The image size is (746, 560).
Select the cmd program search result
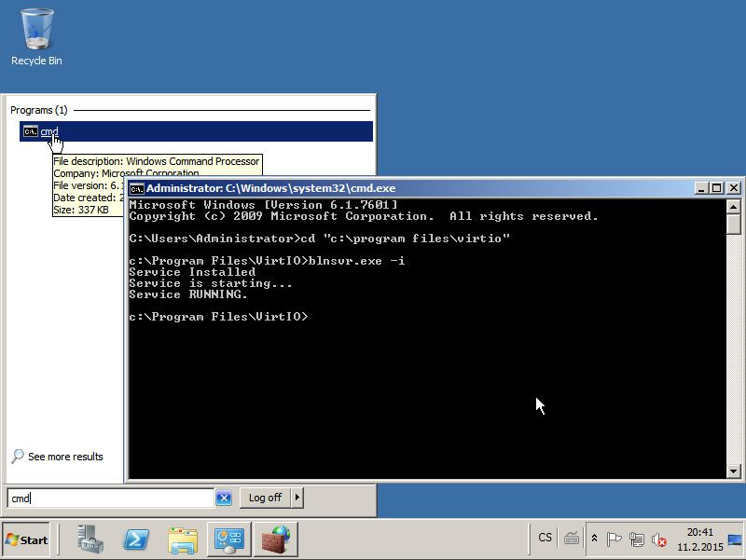pyautogui.click(x=49, y=131)
